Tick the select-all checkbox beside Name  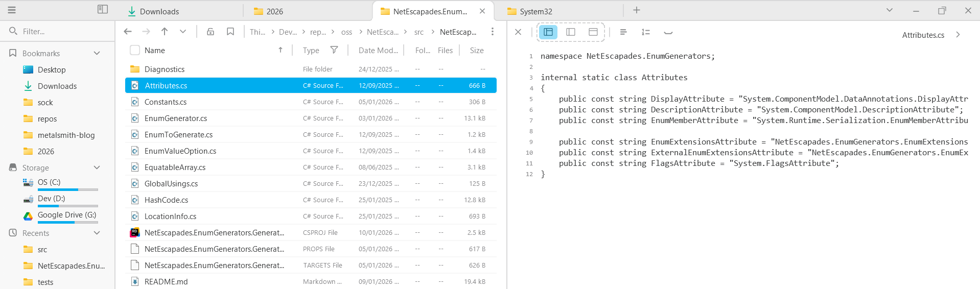[x=135, y=50]
